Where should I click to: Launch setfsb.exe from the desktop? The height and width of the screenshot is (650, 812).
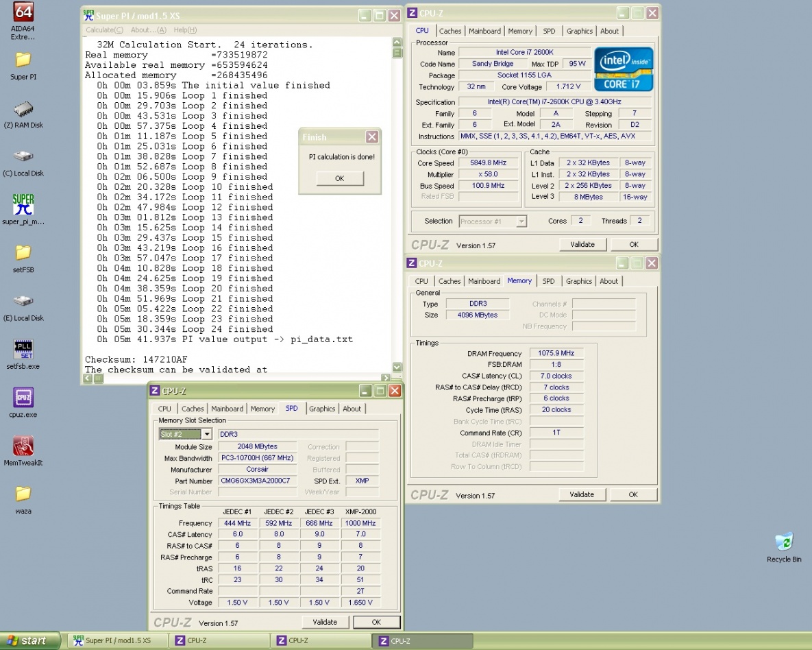(x=23, y=350)
